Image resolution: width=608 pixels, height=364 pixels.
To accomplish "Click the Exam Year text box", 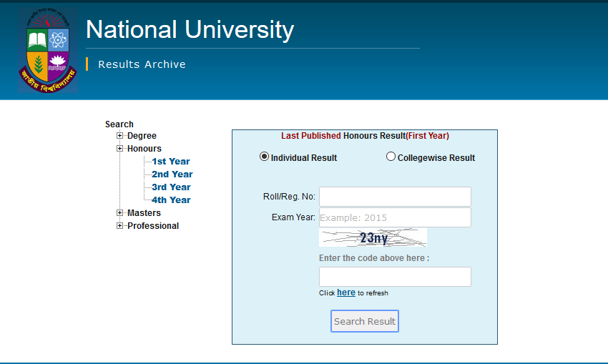I will (395, 217).
